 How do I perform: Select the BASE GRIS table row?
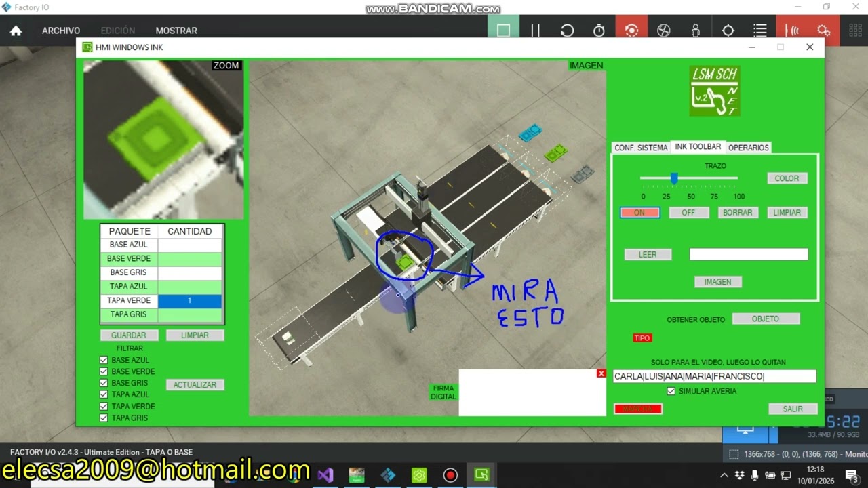tap(161, 272)
